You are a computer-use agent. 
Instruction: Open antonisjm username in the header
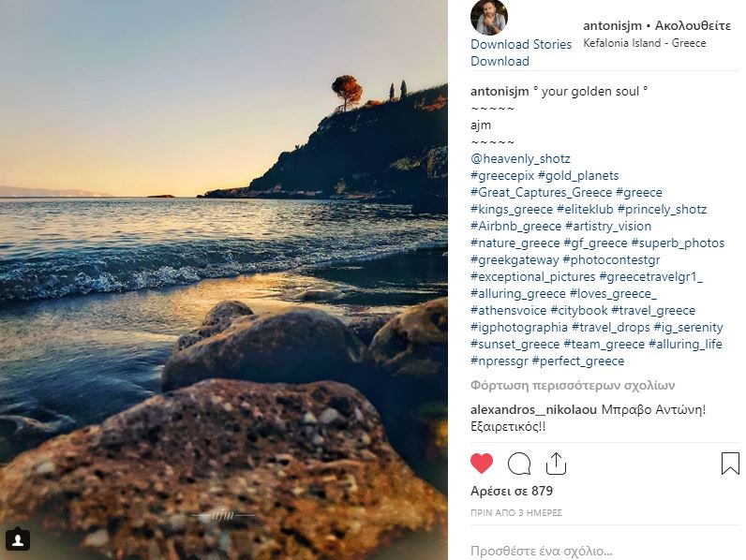612,25
